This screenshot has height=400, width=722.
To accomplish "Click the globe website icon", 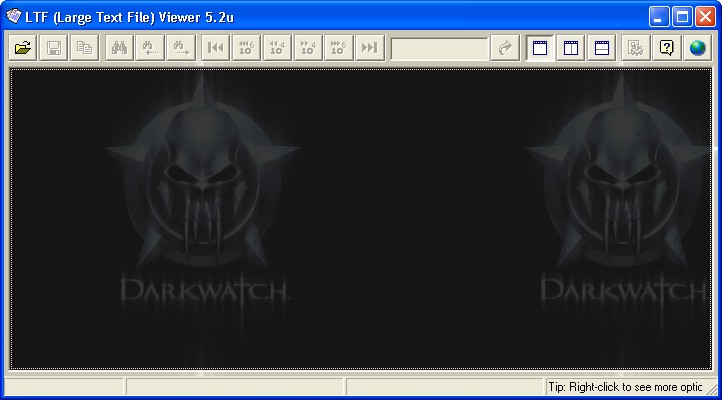I will tap(697, 47).
